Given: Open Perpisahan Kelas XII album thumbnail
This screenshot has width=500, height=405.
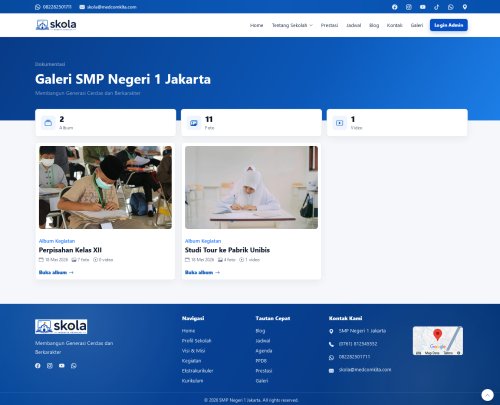Looking at the screenshot, I should [x=105, y=187].
